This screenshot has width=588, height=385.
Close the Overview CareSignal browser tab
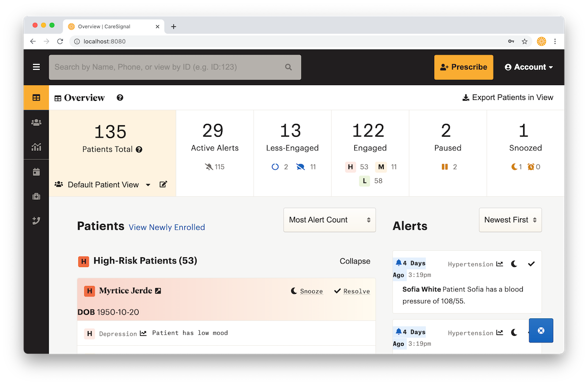(x=157, y=26)
